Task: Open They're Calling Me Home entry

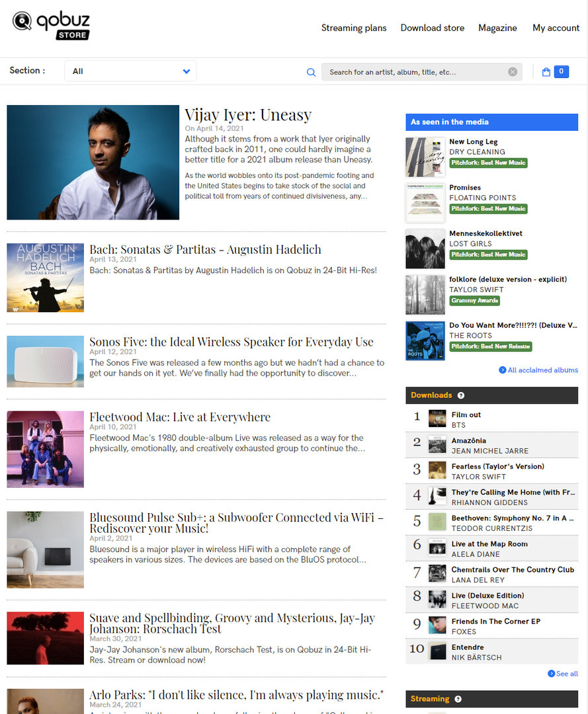Action: (492, 496)
